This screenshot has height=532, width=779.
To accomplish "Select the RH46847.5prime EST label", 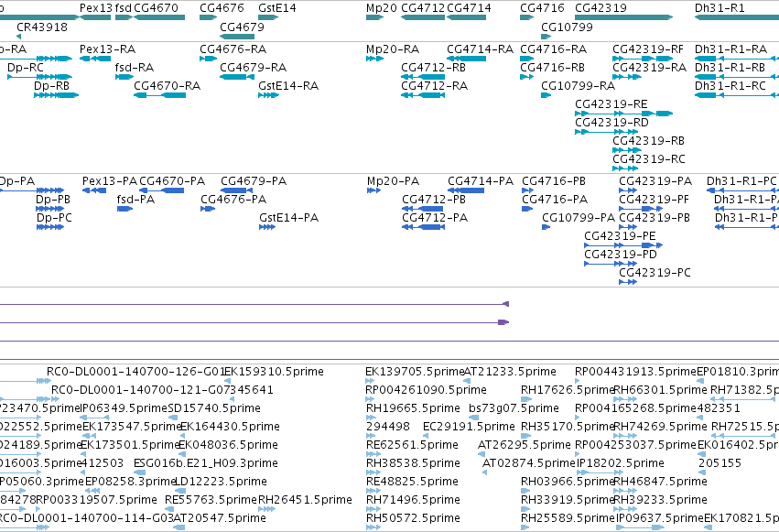I will point(660,482).
